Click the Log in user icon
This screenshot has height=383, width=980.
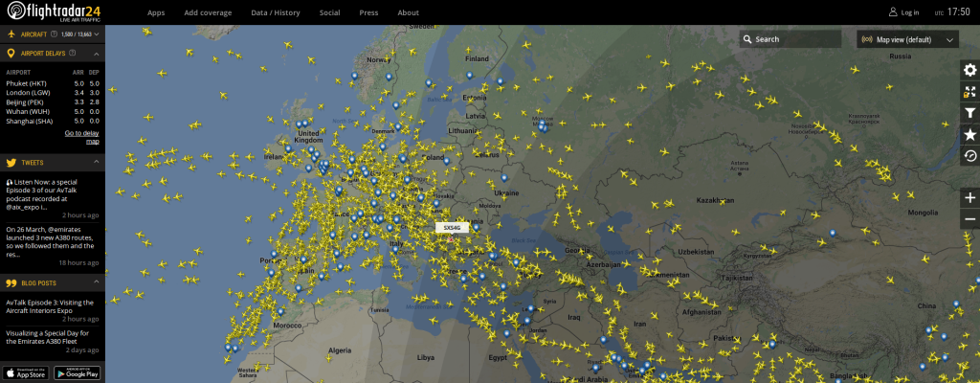pos(893,11)
